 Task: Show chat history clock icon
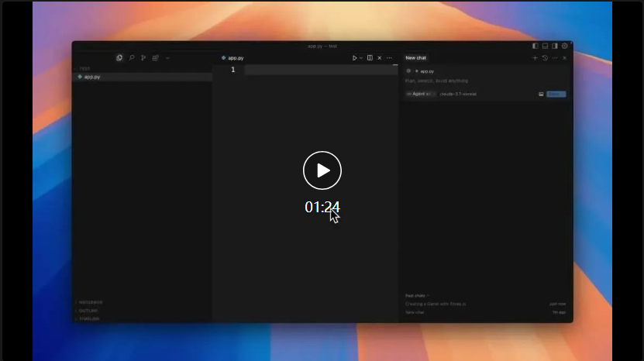545,58
